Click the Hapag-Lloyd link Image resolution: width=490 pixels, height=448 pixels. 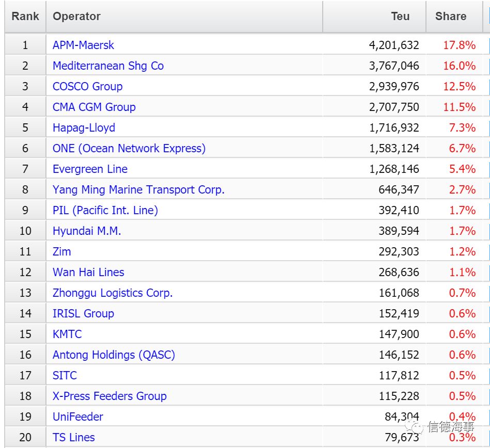84,127
